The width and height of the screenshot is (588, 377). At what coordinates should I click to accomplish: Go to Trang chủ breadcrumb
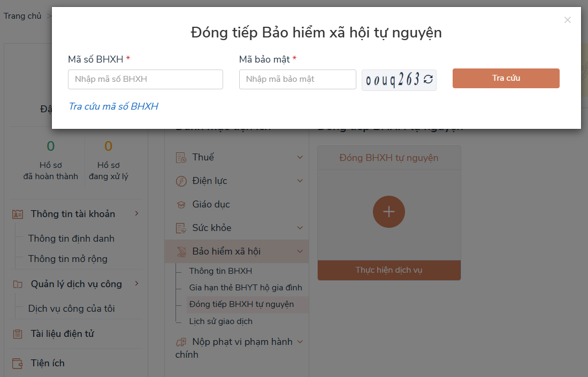coord(22,16)
